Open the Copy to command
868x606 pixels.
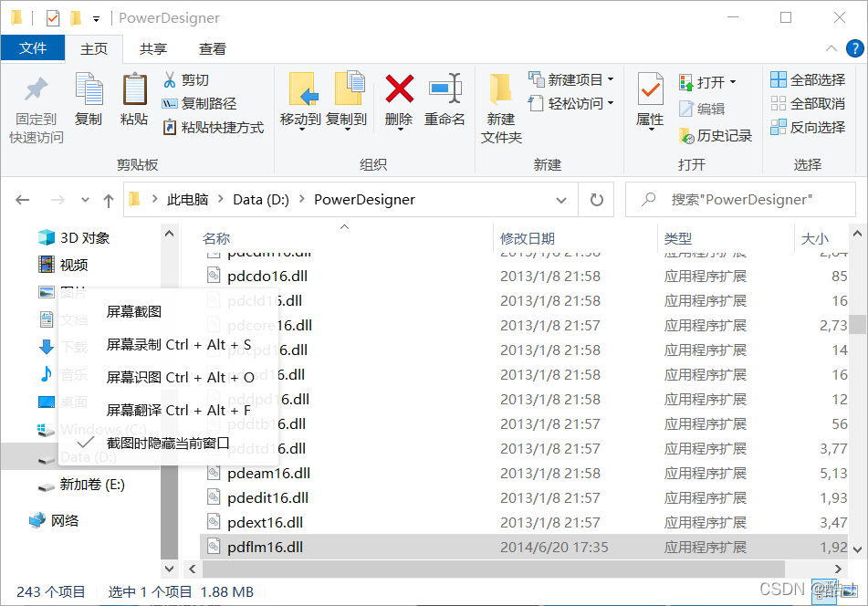[x=347, y=100]
